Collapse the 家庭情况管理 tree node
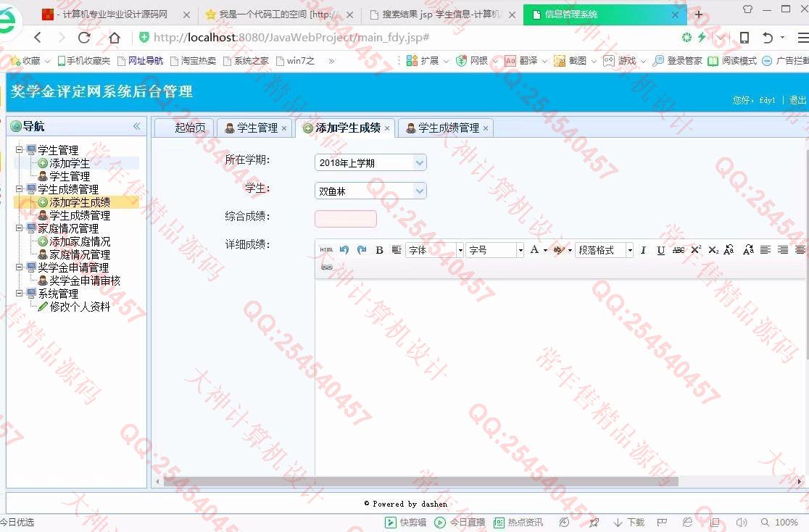The width and height of the screenshot is (809, 532). tap(19, 228)
